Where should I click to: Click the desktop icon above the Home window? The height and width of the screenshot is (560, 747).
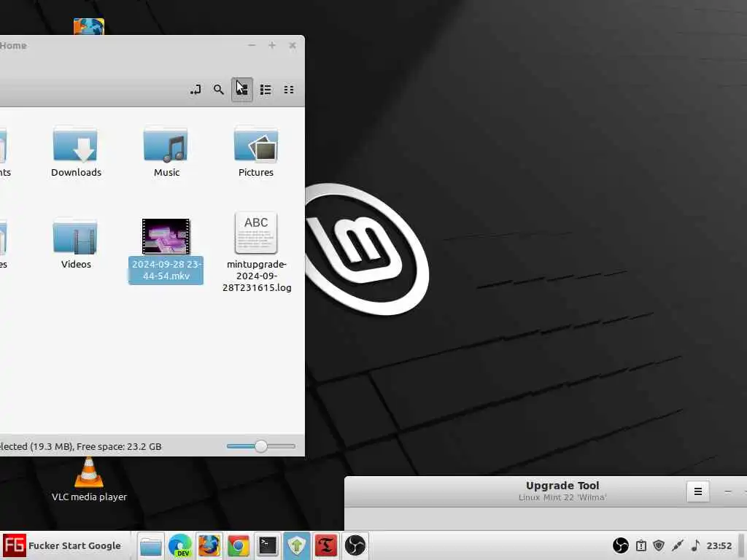pyautogui.click(x=88, y=26)
